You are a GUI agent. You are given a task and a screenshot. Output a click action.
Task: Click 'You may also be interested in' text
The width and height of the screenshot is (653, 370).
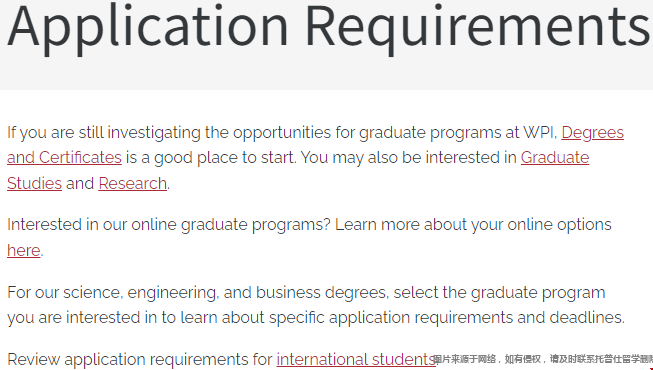[x=409, y=158]
